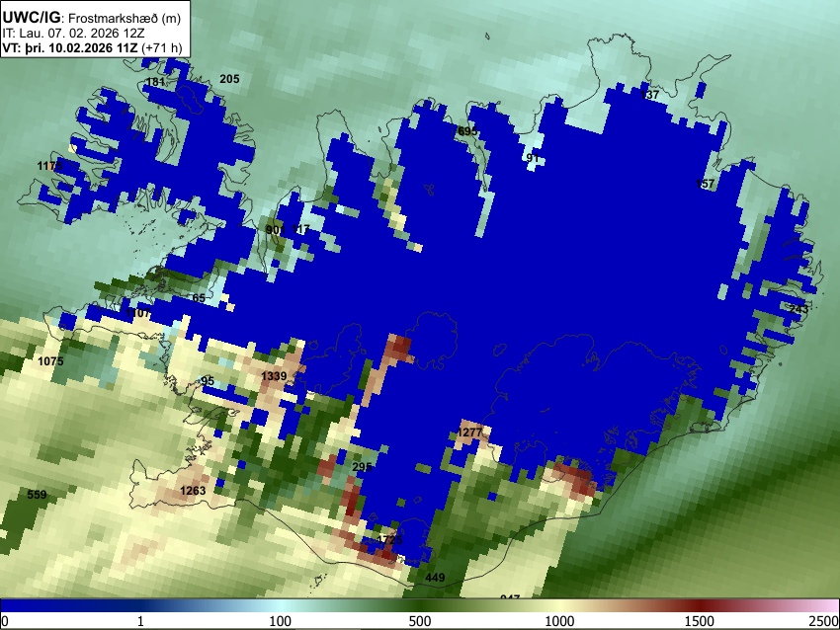Click the 1339 value label
Image resolution: width=840 pixels, height=630 pixels.
274,376
